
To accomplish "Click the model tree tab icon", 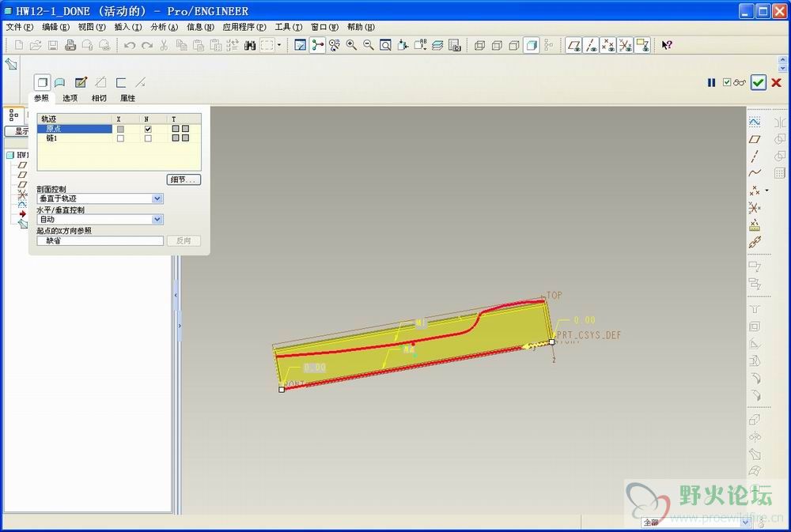I will (x=13, y=115).
